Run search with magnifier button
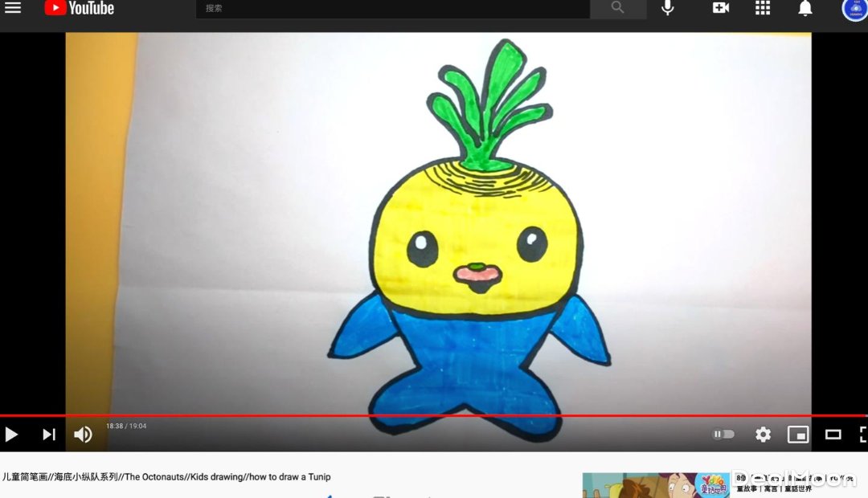This screenshot has width=868, height=498. [x=618, y=8]
